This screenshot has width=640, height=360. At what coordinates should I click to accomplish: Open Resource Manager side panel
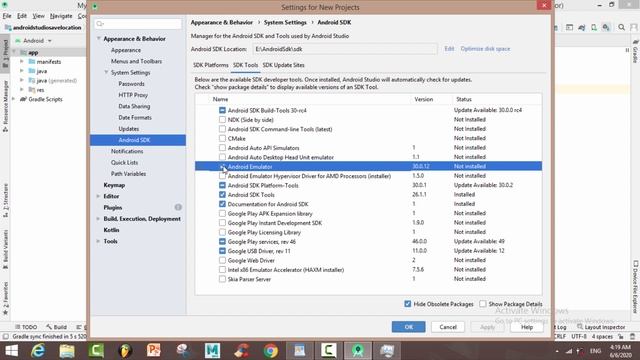[x=5, y=106]
